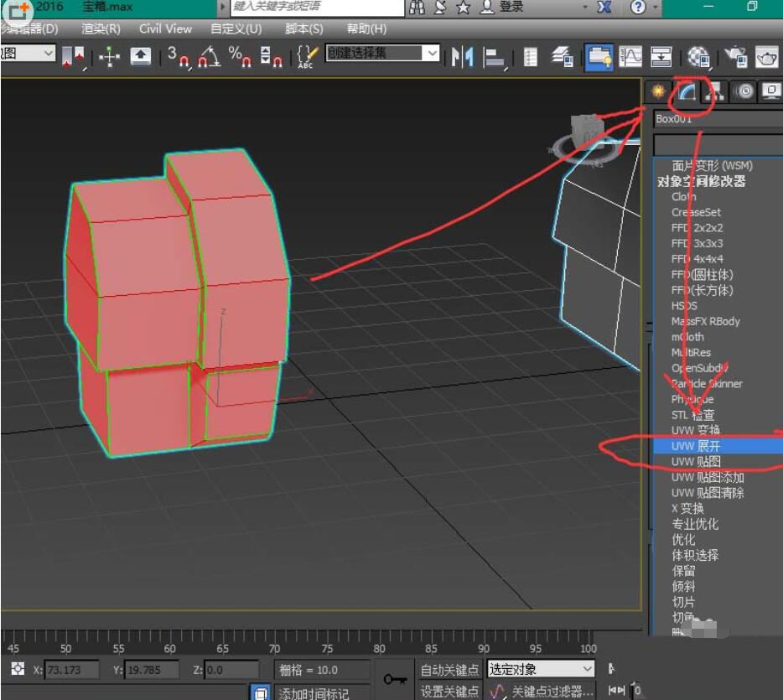Viewport: 783px width, 700px height.
Task: Click the 设置关键点 button
Action: (450, 692)
